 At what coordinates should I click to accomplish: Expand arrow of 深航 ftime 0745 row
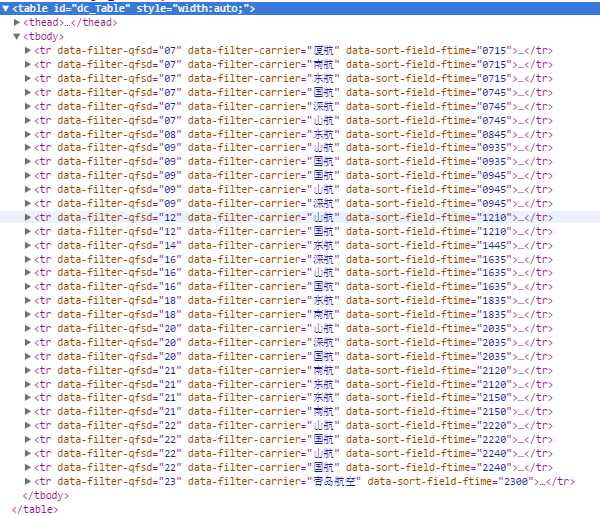[x=28, y=106]
